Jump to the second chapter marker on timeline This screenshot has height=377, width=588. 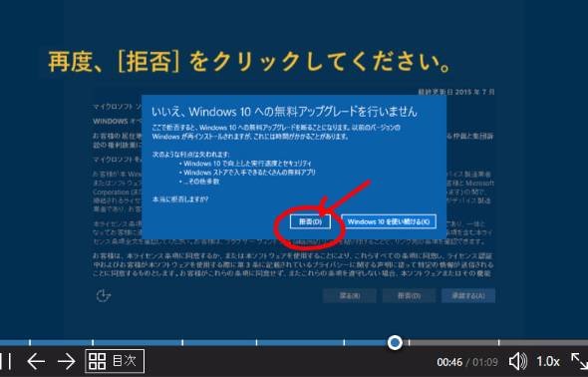(x=93, y=342)
